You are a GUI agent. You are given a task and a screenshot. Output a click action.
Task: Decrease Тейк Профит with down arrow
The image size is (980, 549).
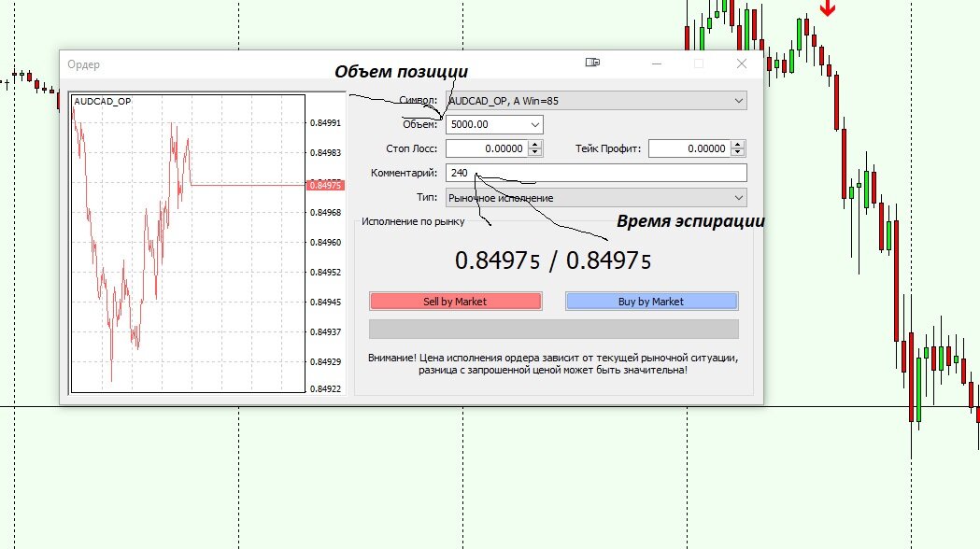(x=738, y=152)
